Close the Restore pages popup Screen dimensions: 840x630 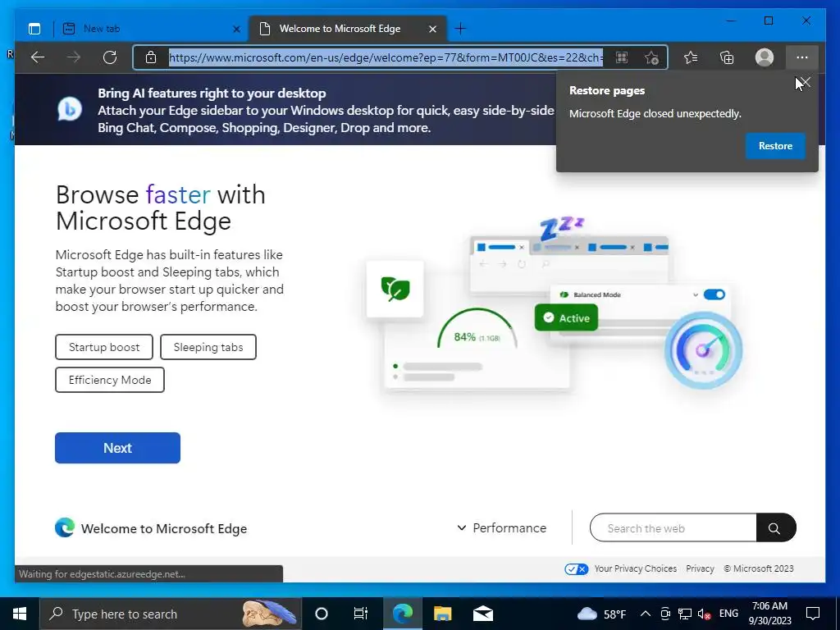click(805, 83)
